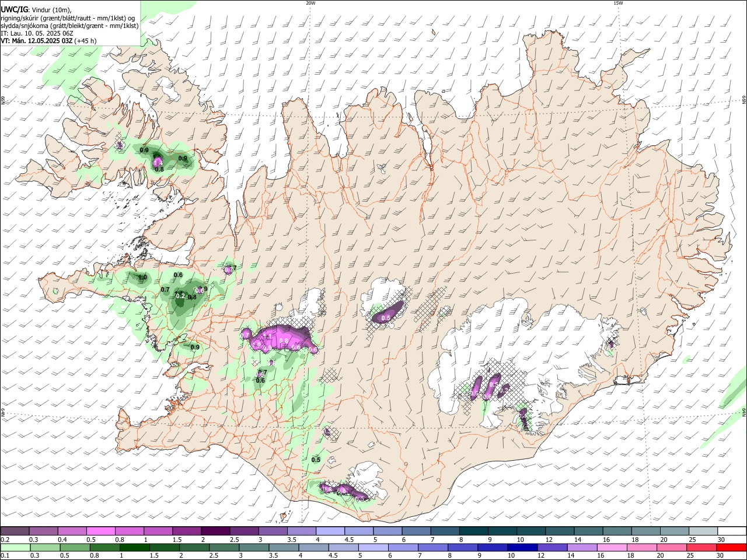Click the '15W' longitude label
747x560 pixels.
(x=618, y=3)
